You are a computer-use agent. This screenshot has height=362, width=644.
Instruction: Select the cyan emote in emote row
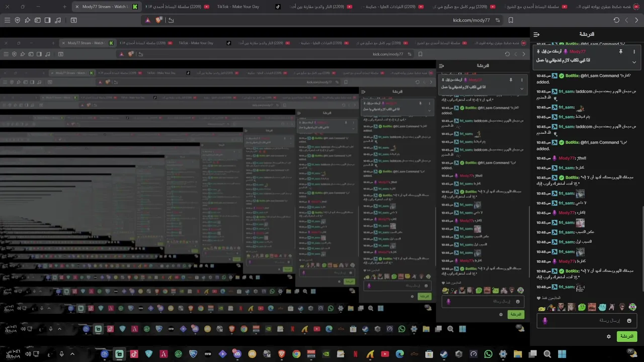(602, 307)
